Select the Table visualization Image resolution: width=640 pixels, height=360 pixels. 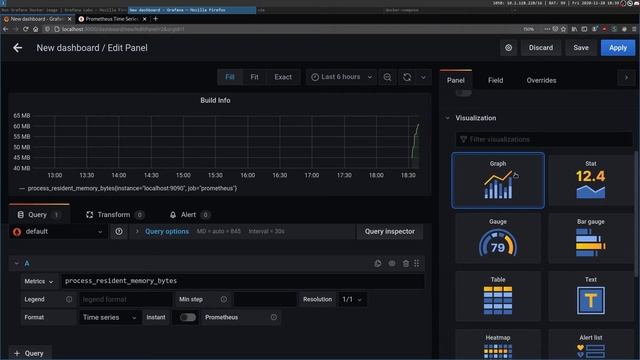click(498, 296)
